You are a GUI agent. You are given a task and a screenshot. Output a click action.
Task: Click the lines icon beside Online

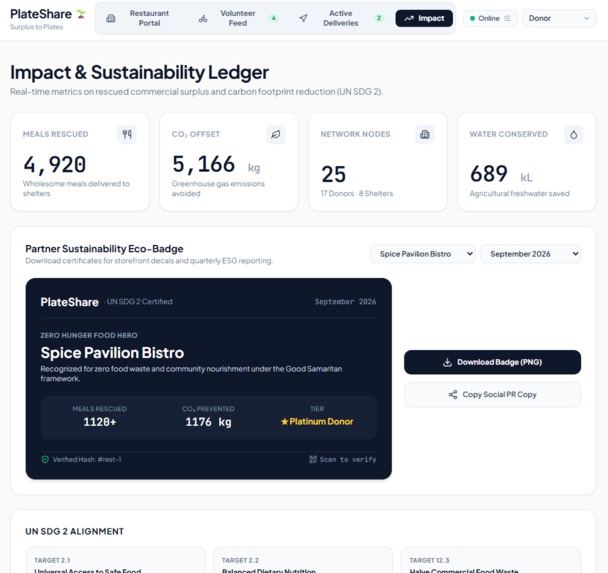pyautogui.click(x=507, y=18)
